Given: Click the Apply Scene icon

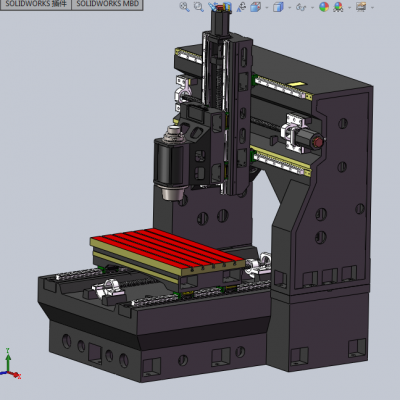Looking at the screenshot, I should [x=338, y=7].
